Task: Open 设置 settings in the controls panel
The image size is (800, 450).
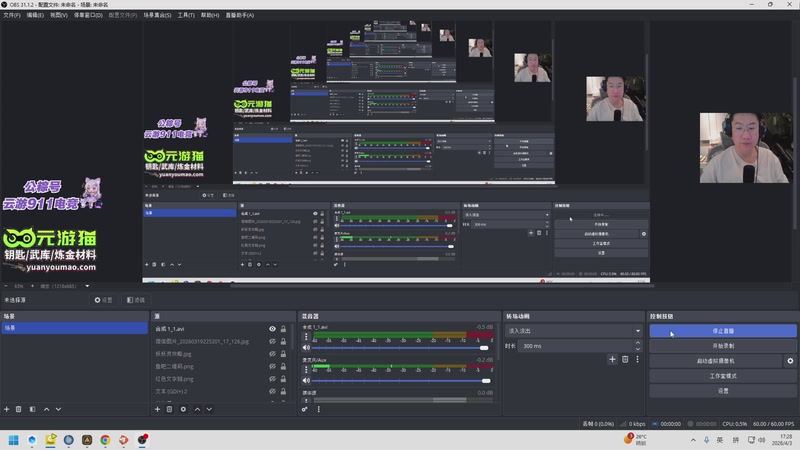Action: [x=723, y=391]
